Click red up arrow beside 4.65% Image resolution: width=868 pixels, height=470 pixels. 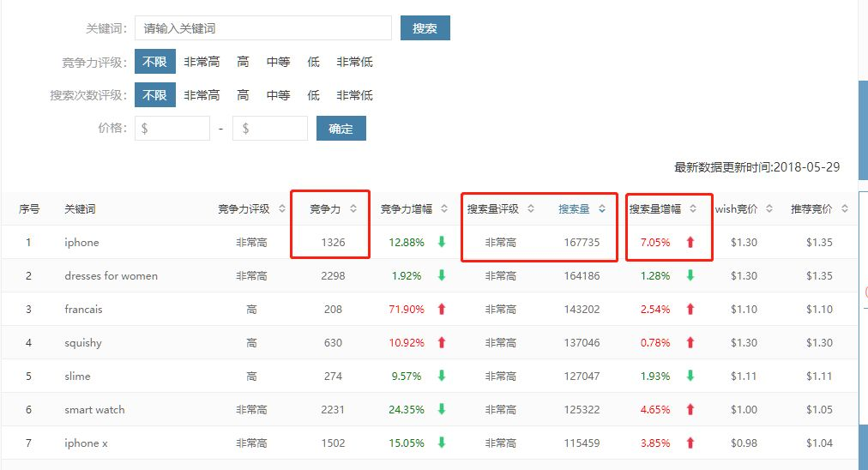click(690, 409)
